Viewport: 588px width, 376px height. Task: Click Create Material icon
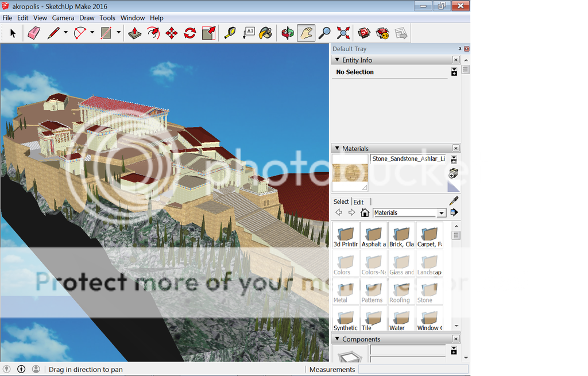pos(454,173)
